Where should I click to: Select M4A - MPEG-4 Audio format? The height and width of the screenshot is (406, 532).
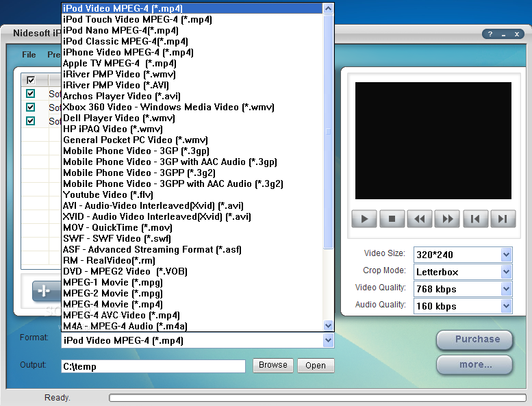click(192, 326)
